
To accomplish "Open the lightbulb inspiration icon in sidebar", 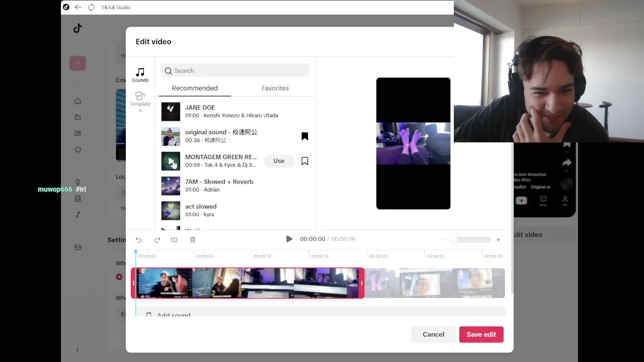I will pyautogui.click(x=77, y=183).
